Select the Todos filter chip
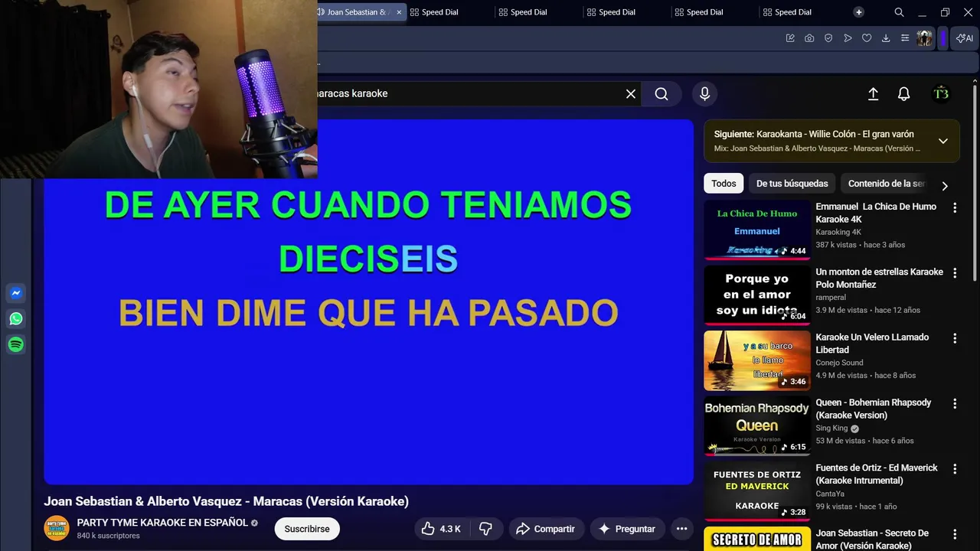980x551 pixels. [724, 184]
